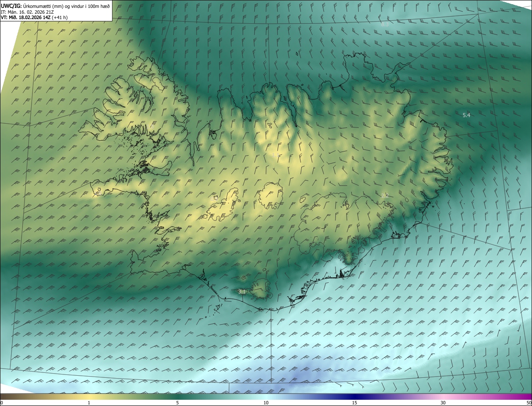Click the color scale tick labeled 30

[443, 403]
